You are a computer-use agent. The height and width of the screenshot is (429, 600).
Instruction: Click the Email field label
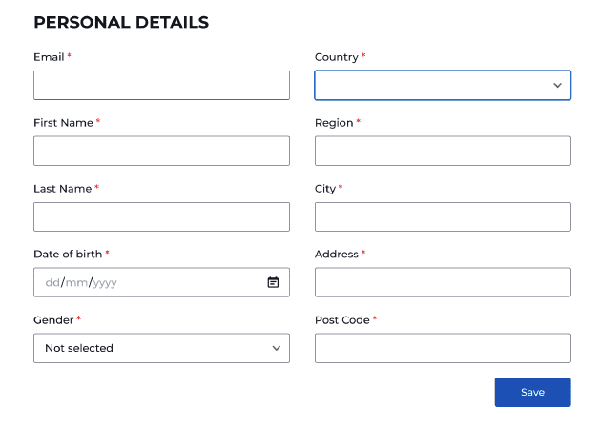tap(49, 57)
